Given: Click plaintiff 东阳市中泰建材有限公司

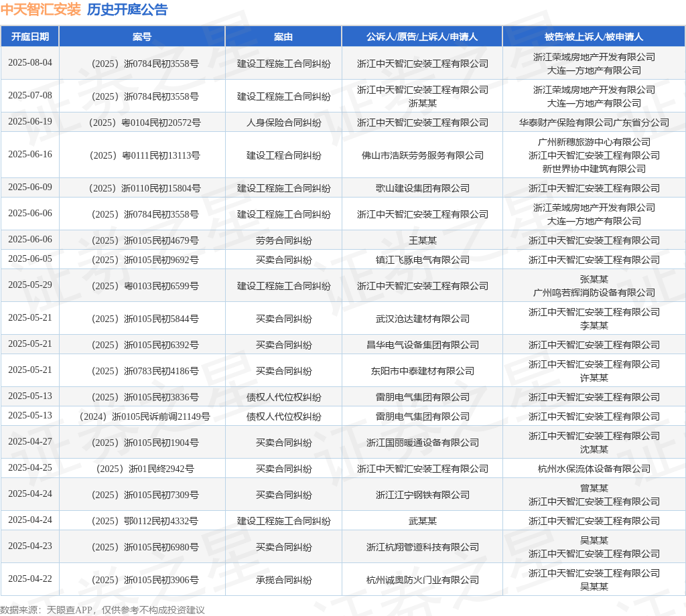Looking at the screenshot, I should (422, 371).
